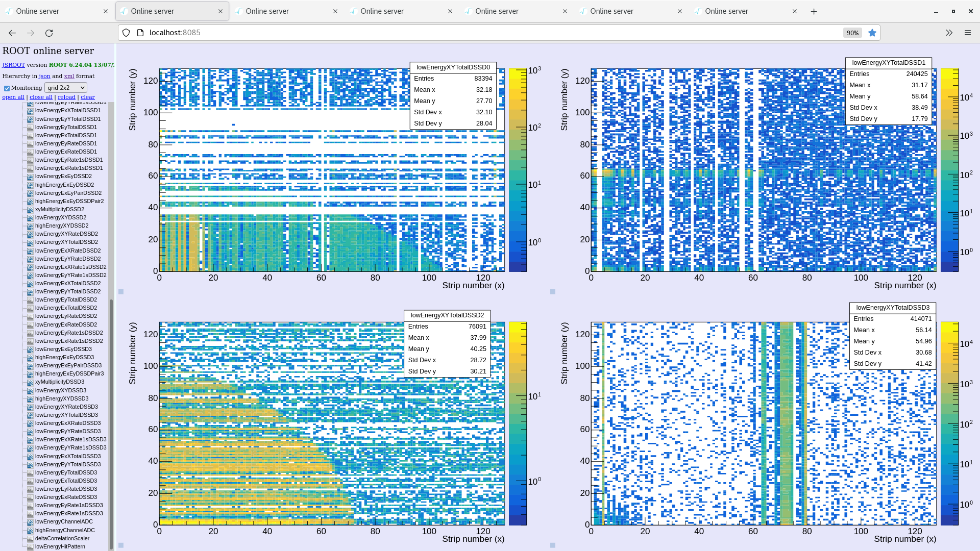This screenshot has height=551, width=980.
Task: Click the lowEnergyHitPattern histogram icon
Action: (x=30, y=546)
